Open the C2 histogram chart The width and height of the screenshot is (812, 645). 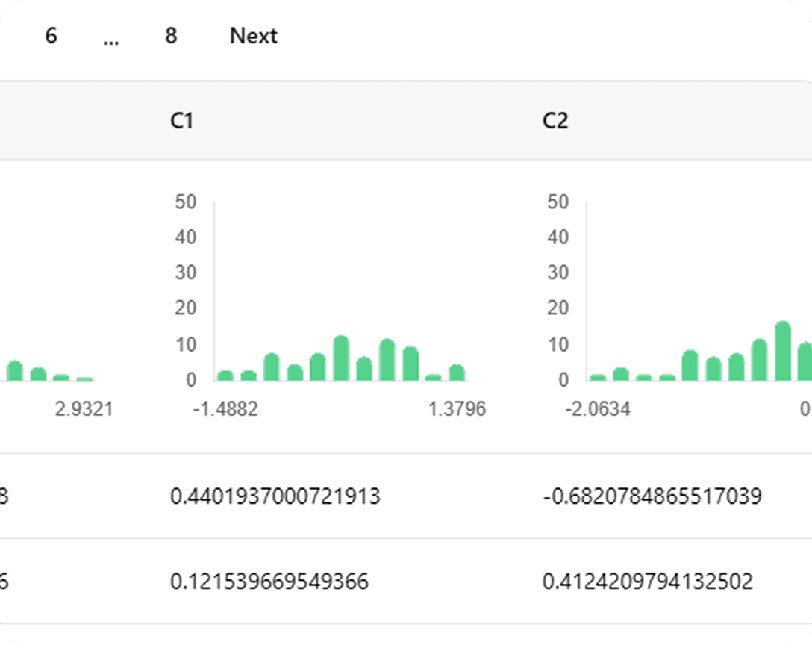click(x=678, y=305)
